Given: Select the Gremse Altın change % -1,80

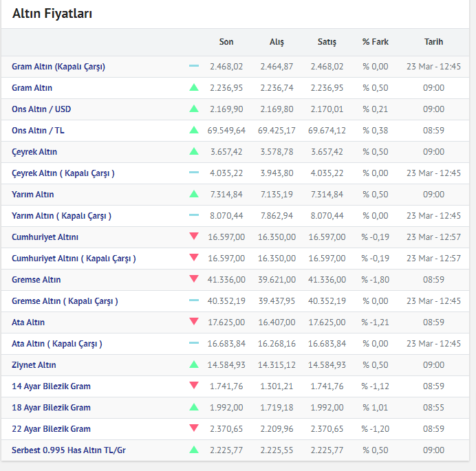Looking at the screenshot, I should click(x=376, y=279).
